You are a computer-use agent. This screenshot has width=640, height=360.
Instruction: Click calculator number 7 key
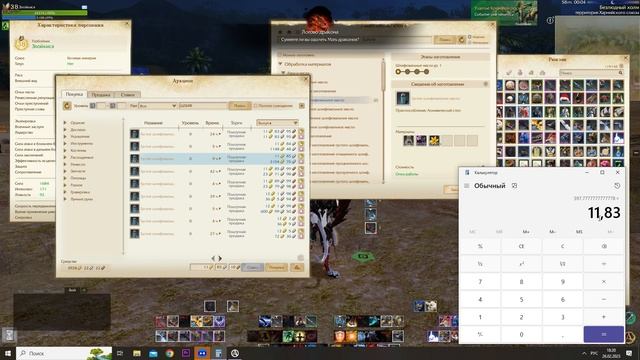click(480, 282)
